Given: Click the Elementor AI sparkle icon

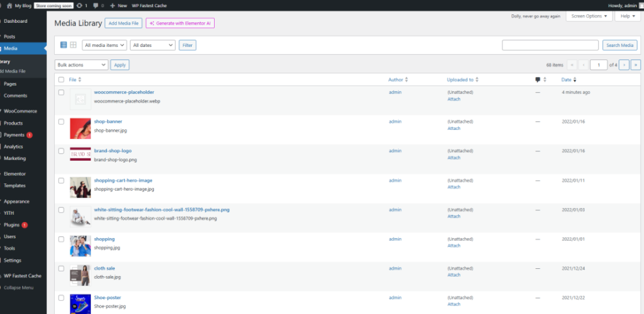Looking at the screenshot, I should 151,24.
